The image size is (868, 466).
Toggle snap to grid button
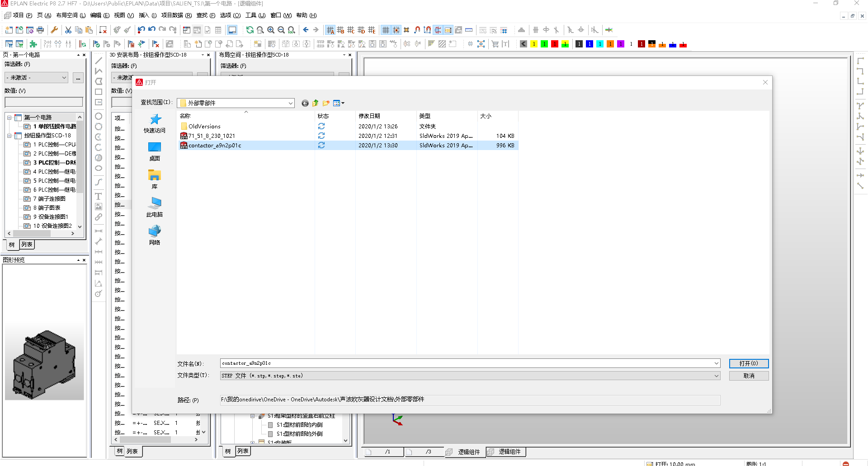coord(396,30)
